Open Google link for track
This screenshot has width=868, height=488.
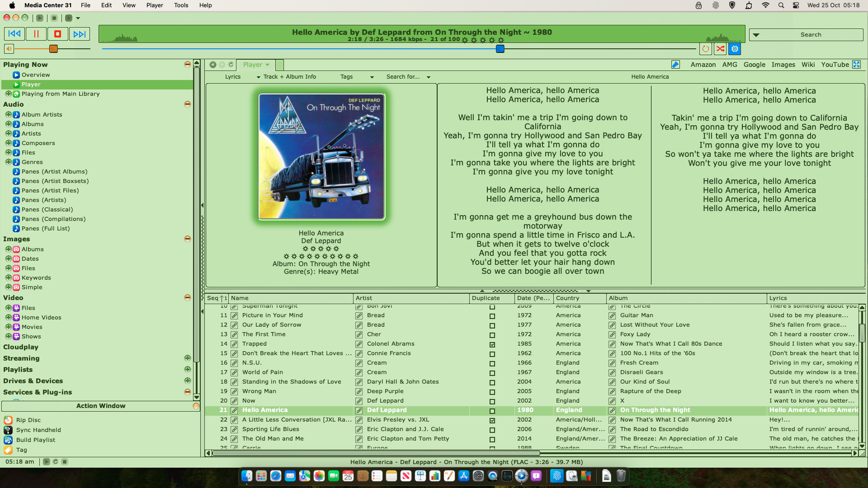pyautogui.click(x=755, y=65)
